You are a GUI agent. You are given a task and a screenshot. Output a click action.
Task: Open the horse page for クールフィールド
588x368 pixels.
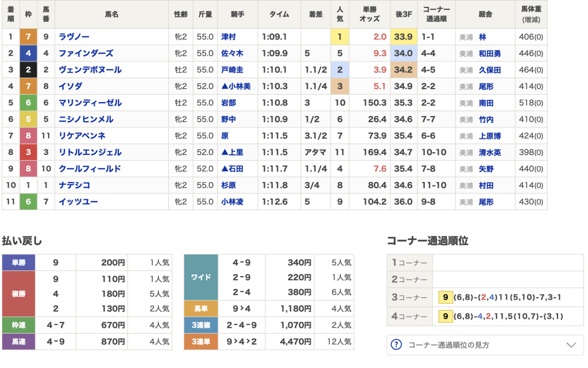[x=90, y=169]
